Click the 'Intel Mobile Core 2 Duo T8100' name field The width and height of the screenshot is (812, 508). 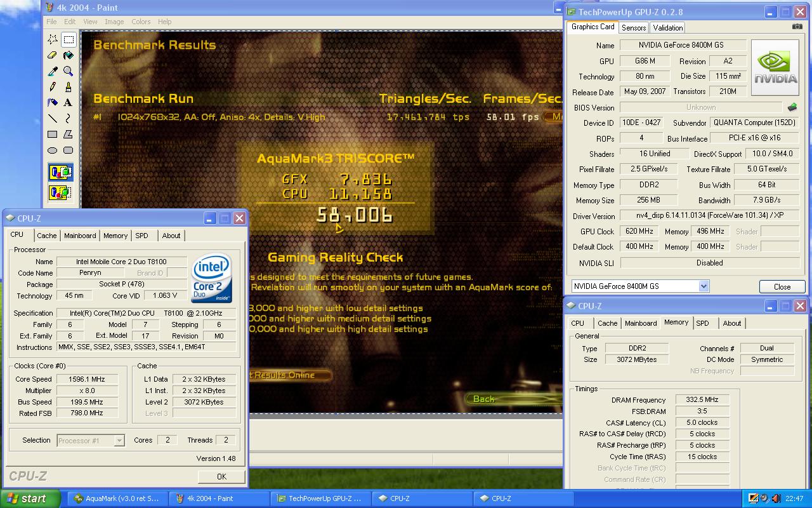121,262
